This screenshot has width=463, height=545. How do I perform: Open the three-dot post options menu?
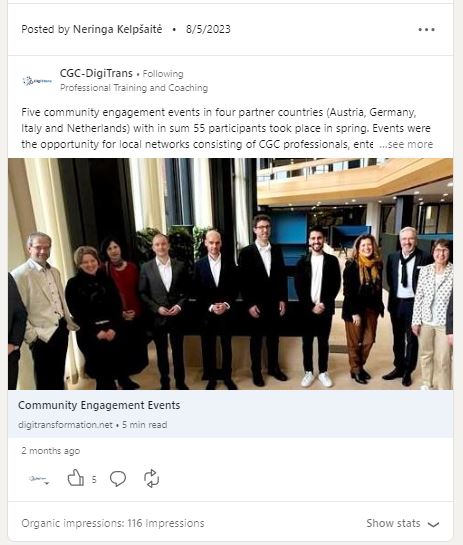click(426, 30)
